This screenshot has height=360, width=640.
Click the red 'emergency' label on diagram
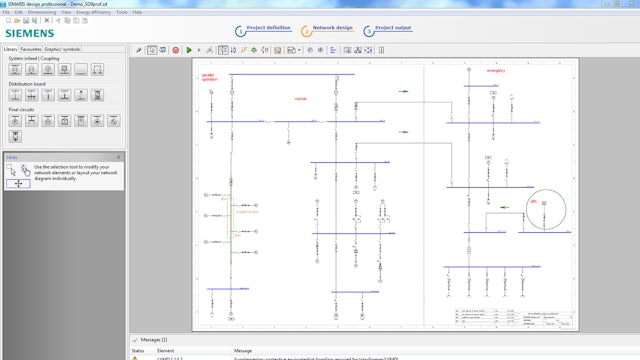[x=496, y=71]
